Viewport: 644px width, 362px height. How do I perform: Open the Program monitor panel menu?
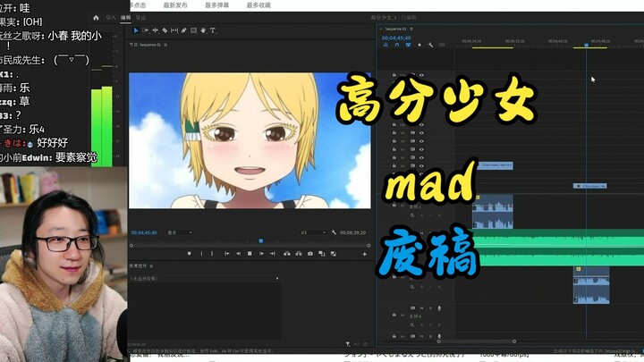pos(165,45)
